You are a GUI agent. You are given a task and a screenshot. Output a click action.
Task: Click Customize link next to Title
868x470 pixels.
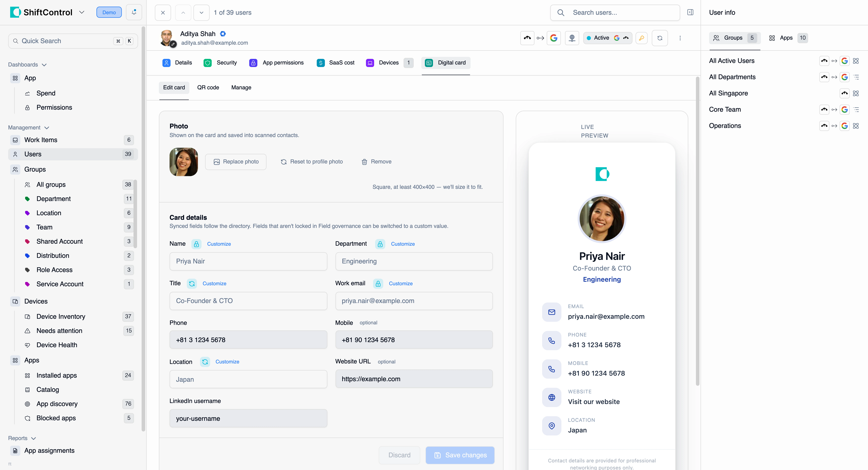[x=214, y=284]
